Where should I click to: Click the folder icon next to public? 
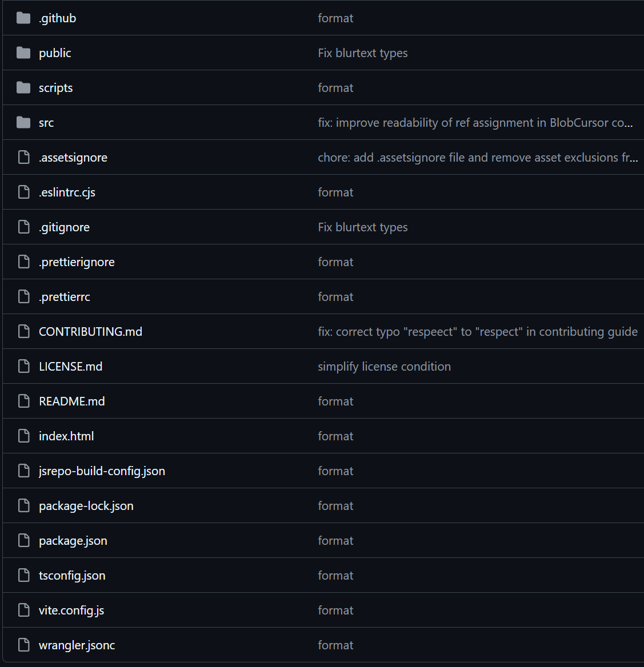(23, 53)
